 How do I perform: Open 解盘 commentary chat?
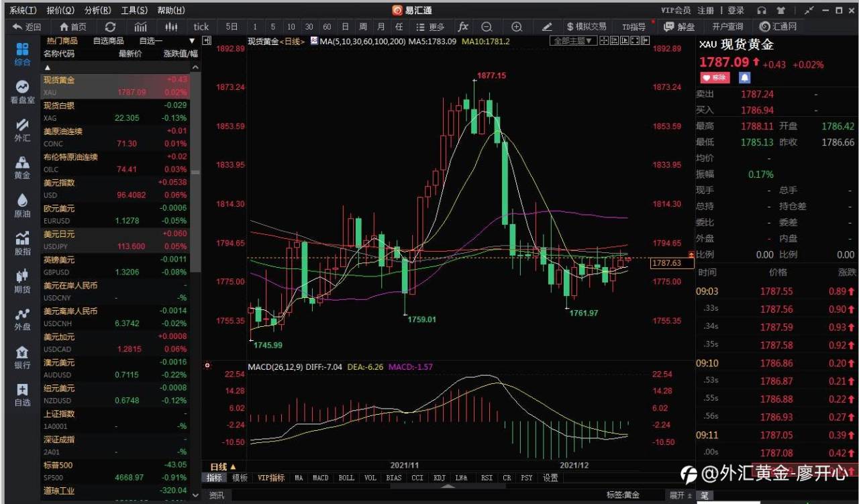click(x=679, y=27)
